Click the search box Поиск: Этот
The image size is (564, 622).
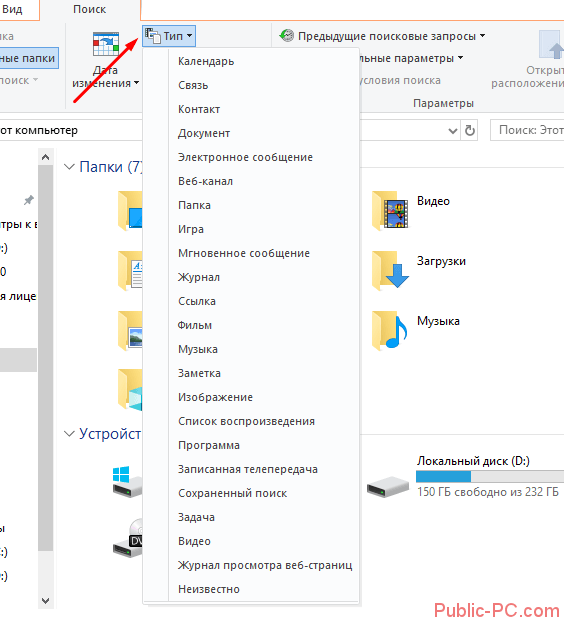[x=527, y=130]
